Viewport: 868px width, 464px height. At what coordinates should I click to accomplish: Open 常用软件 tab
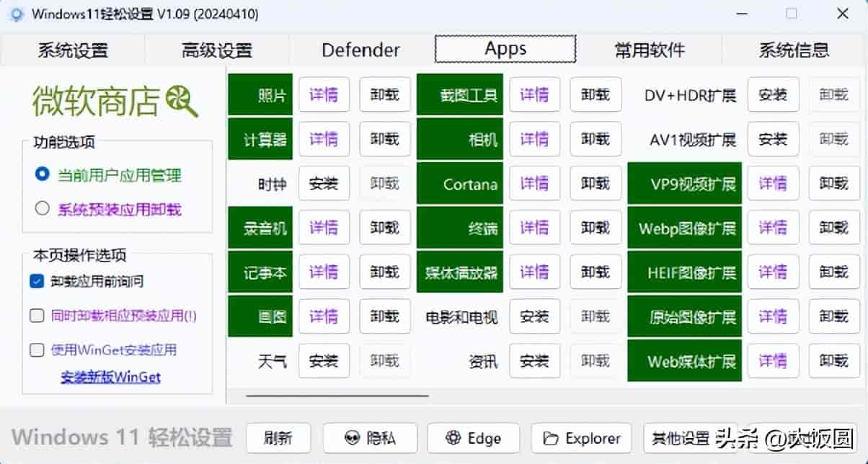tap(650, 50)
